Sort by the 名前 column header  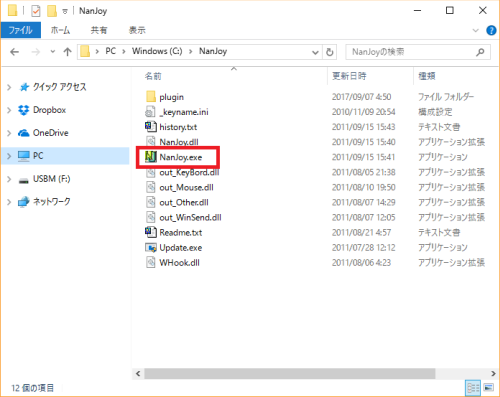[153, 76]
